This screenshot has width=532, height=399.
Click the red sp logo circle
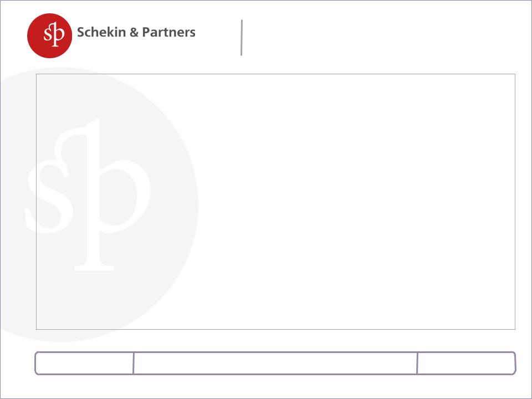click(x=49, y=35)
